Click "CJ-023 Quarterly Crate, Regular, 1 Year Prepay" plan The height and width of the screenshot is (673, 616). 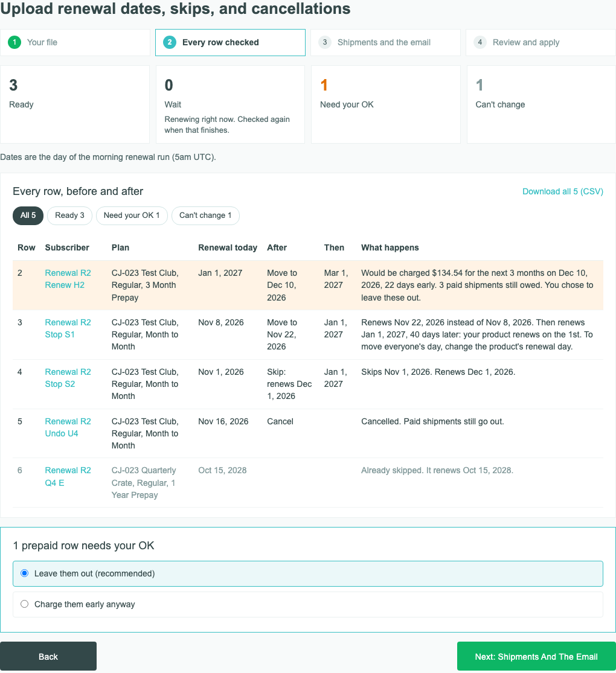click(144, 483)
